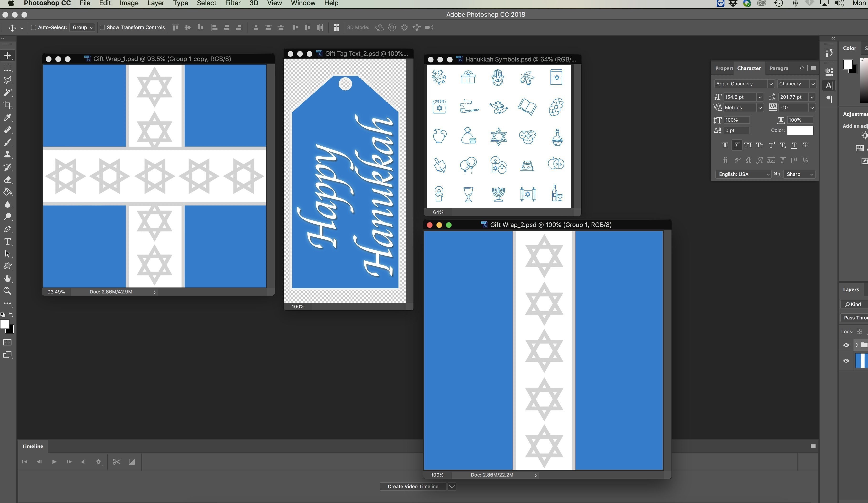Open the Type menu

click(x=181, y=3)
